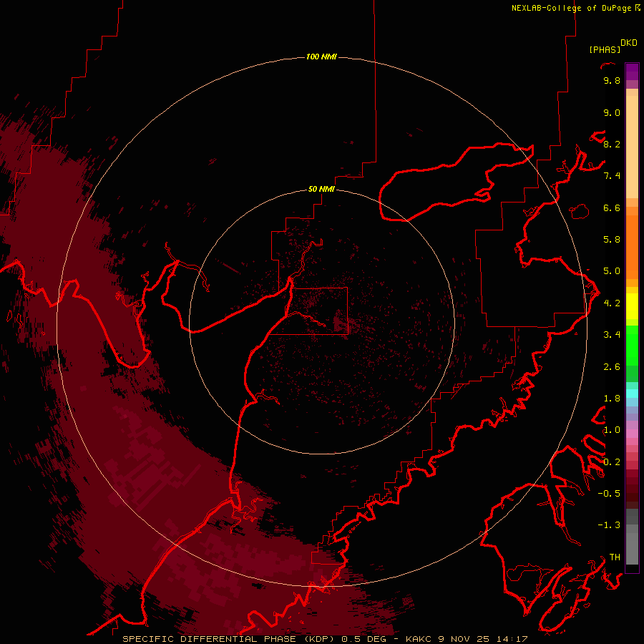Click the -1.3 value on the color scale

click(x=609, y=525)
